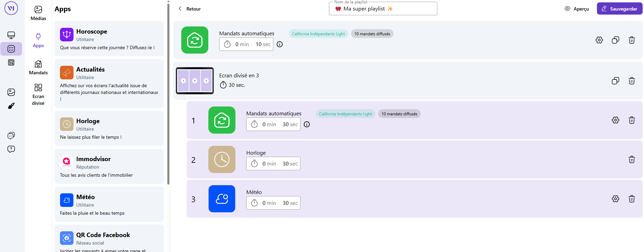Click the Retour back link
This screenshot has width=644, height=252.
190,9
